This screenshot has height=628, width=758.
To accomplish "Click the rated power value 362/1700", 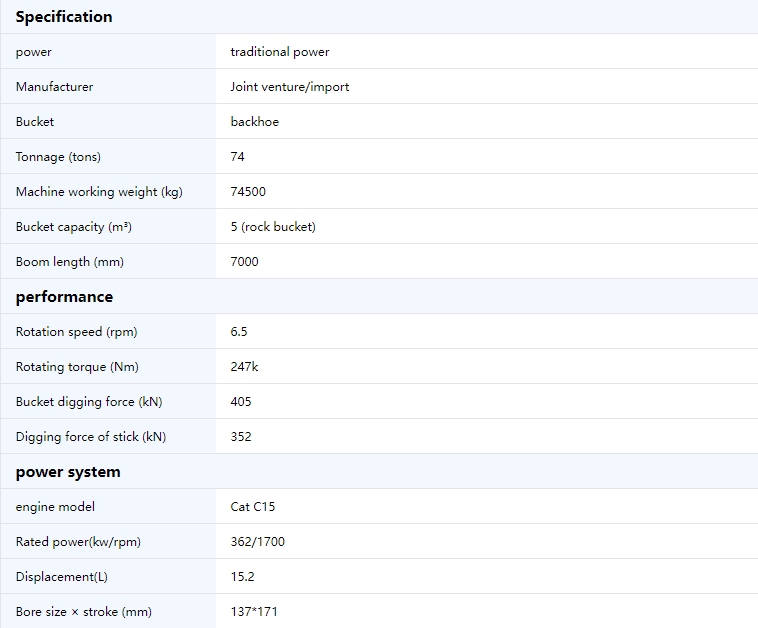I will point(257,542).
